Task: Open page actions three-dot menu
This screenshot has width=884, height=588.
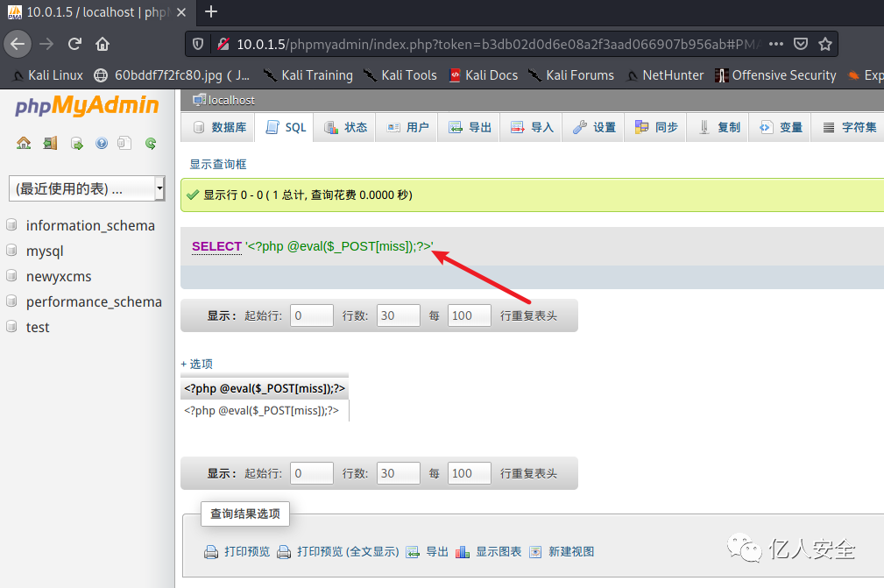Action: pyautogui.click(x=775, y=44)
